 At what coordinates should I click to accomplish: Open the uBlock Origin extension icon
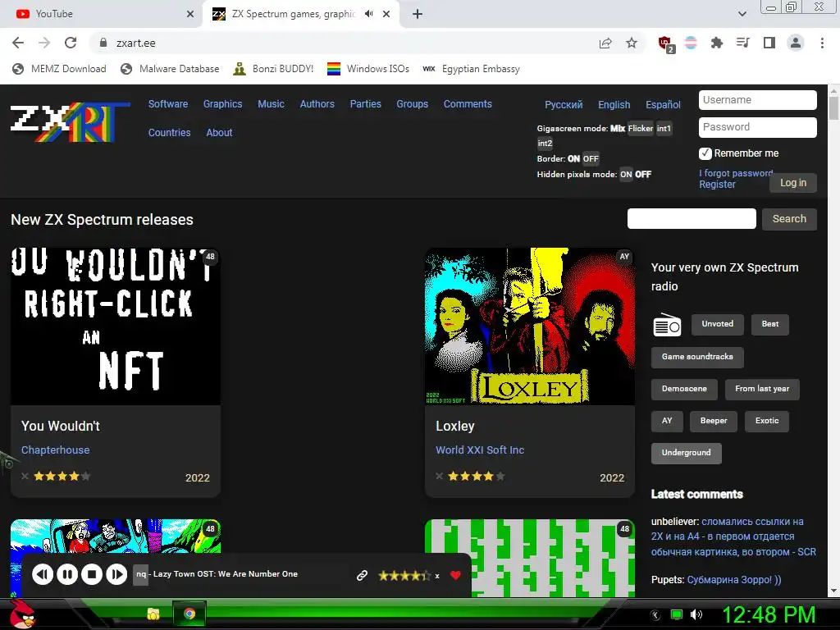tap(666, 43)
